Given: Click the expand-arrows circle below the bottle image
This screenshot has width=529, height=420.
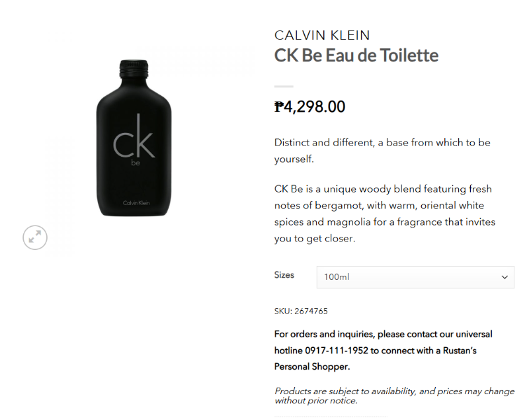Looking at the screenshot, I should [x=35, y=237].
